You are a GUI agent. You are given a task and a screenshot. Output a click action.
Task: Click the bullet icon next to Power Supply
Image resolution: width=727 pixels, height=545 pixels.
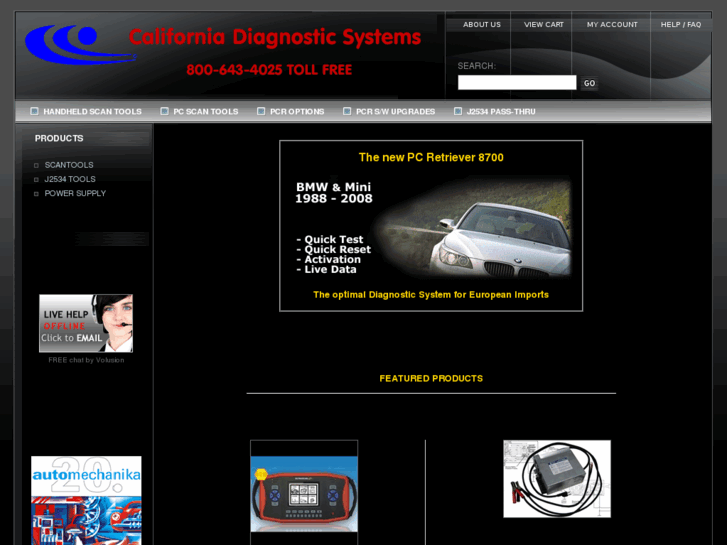(36, 194)
